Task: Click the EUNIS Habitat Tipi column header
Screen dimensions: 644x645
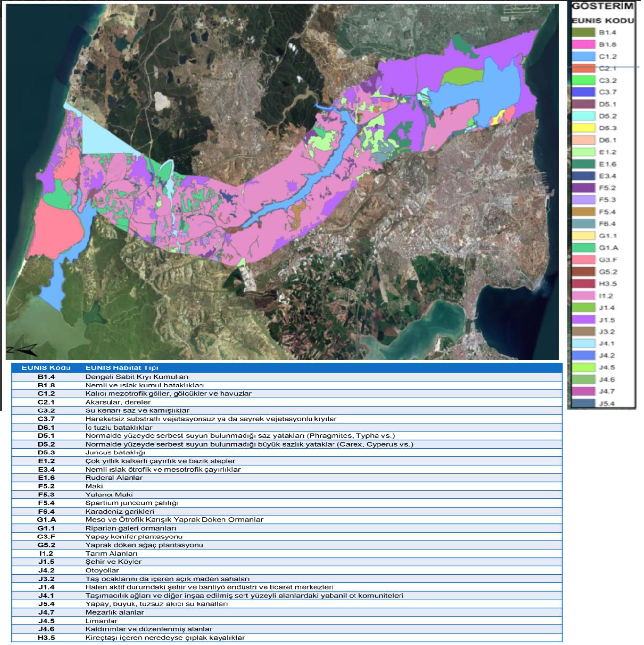Action: (122, 368)
